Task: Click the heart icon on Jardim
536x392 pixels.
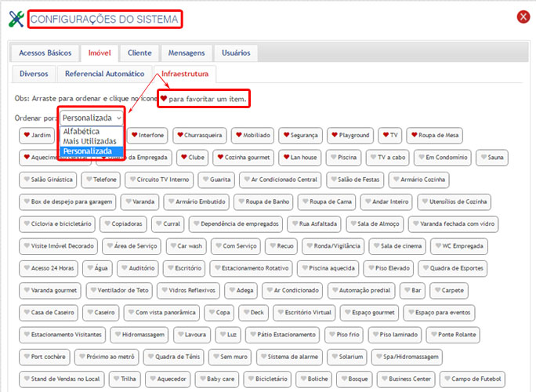Action: click(26, 135)
